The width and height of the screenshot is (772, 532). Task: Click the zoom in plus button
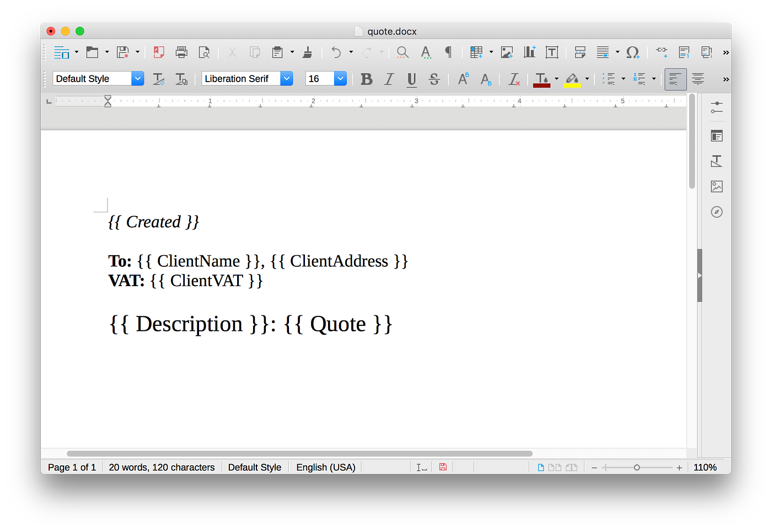click(679, 467)
